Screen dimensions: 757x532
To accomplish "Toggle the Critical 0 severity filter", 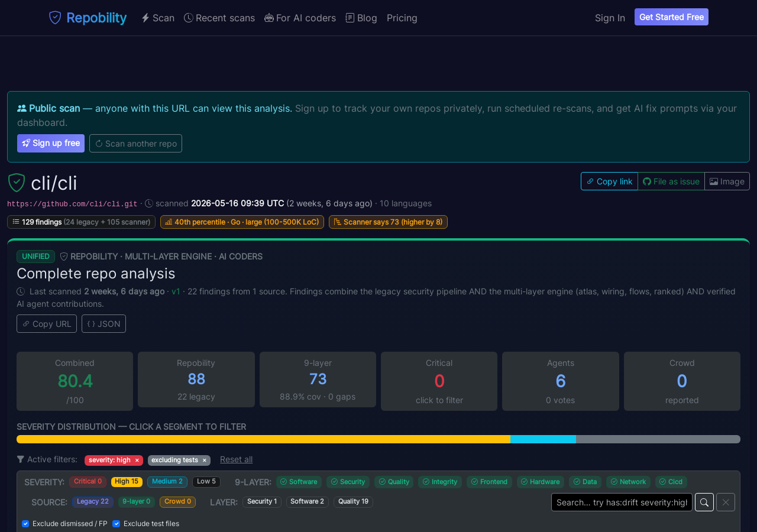I will pos(88,482).
